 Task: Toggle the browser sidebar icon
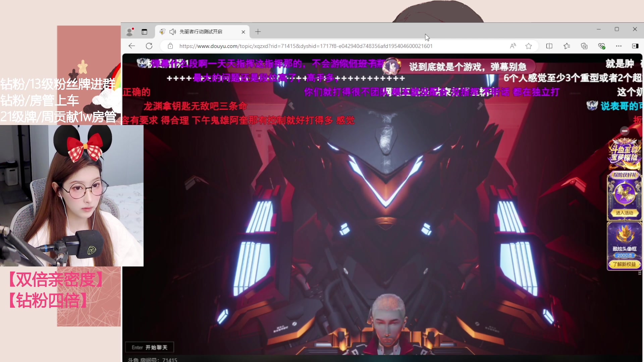(635, 46)
